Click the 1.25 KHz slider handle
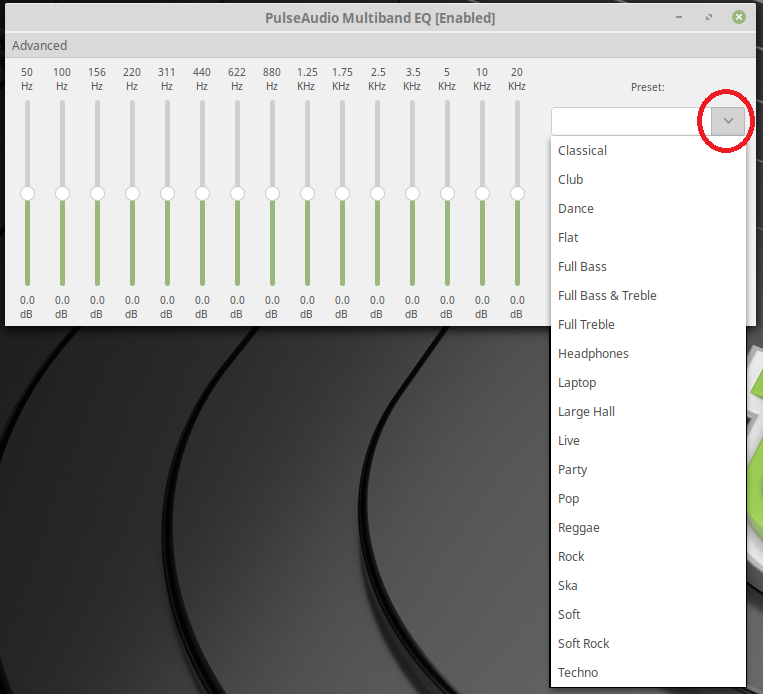Viewport: 763px width, 694px height. click(x=308, y=193)
